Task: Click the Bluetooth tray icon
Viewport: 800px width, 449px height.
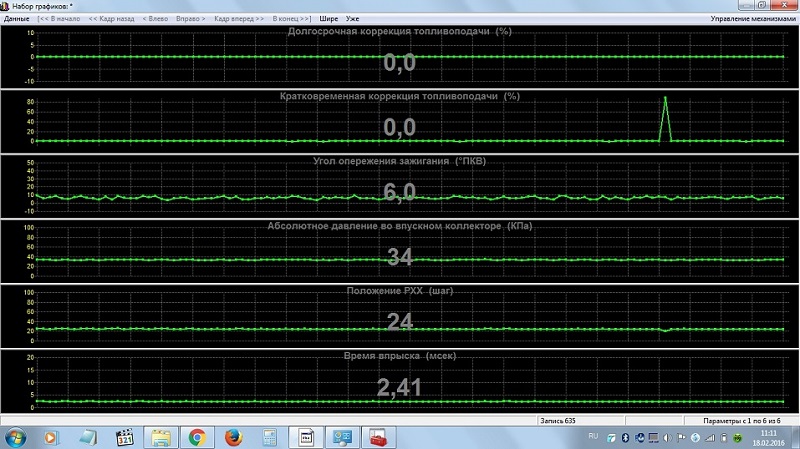Action: (624, 437)
